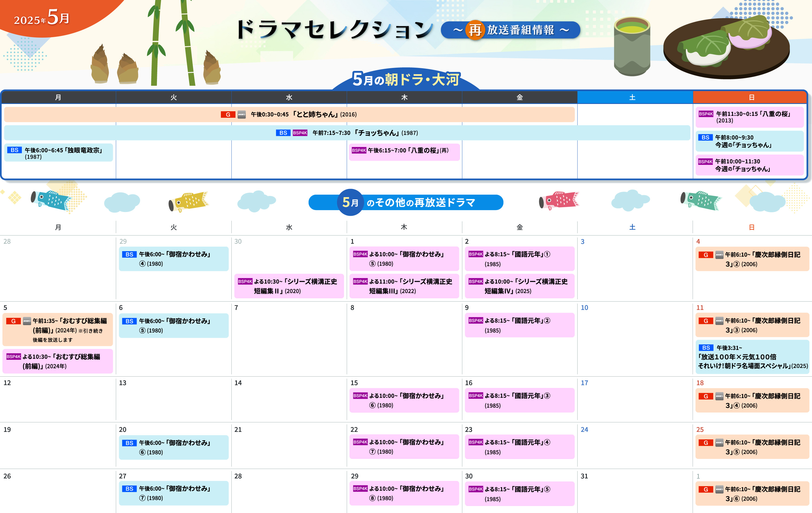Open the 独眼竜政宗 (1987) program entry
This screenshot has height=513, width=812.
[59, 153]
